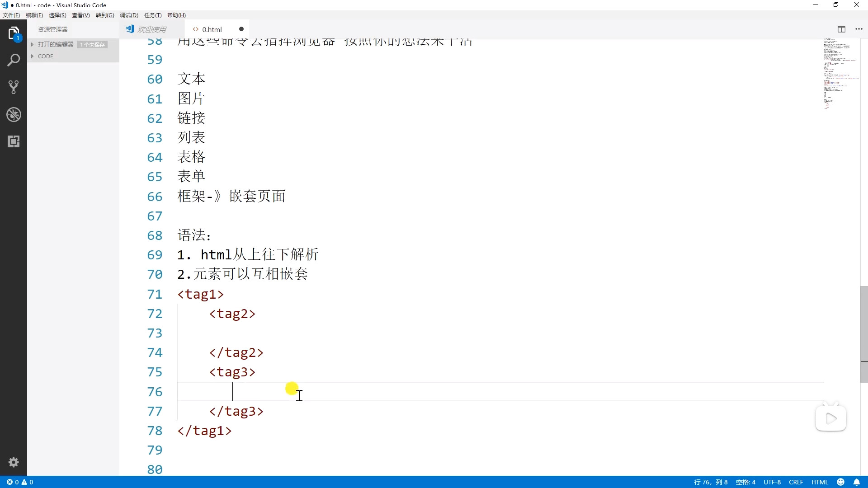Image resolution: width=868 pixels, height=488 pixels.
Task: Click the CRLF line ending button
Action: [796, 482]
